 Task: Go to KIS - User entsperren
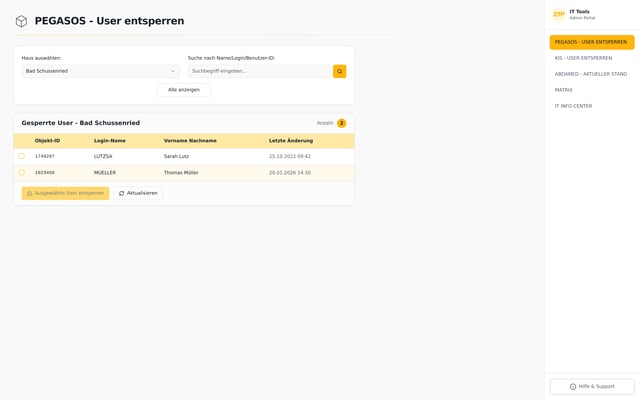(583, 58)
